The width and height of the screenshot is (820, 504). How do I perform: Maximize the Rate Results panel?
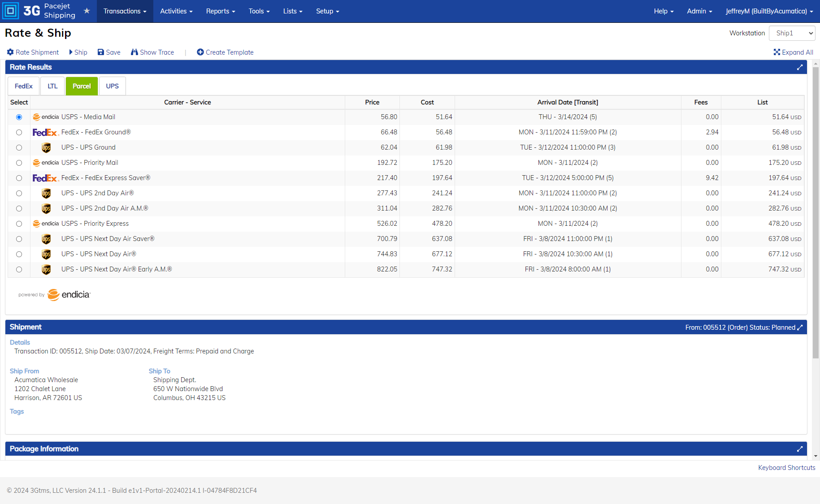[x=800, y=67]
